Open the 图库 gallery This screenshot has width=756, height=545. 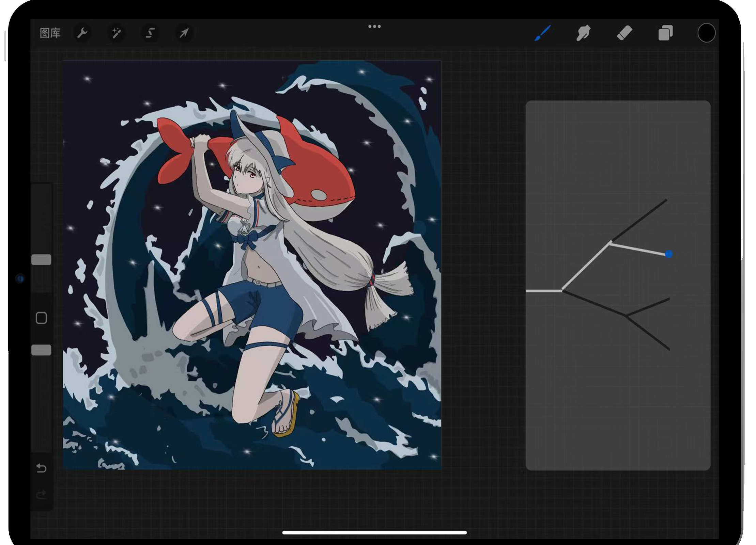pyautogui.click(x=50, y=33)
